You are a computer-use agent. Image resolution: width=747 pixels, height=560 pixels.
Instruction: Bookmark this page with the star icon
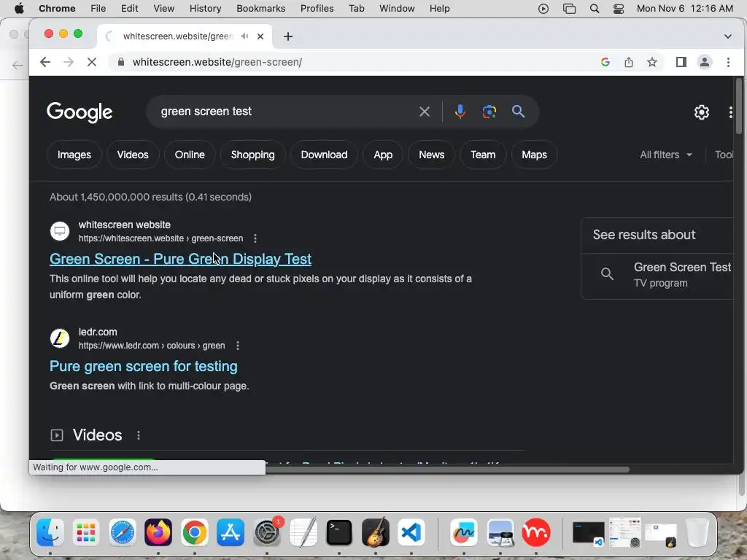point(652,62)
